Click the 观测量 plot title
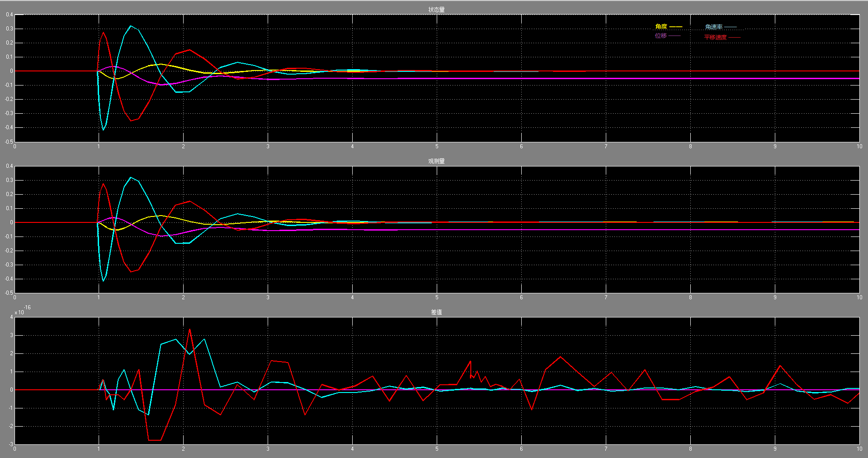 (x=436, y=161)
